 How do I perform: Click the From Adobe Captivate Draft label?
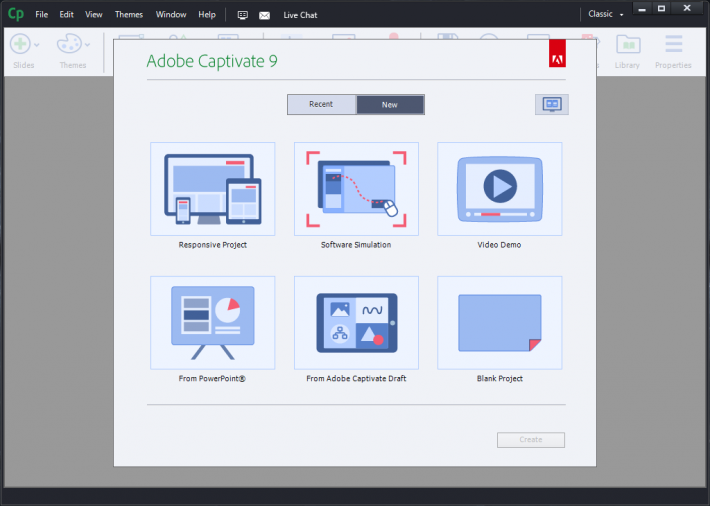356,378
